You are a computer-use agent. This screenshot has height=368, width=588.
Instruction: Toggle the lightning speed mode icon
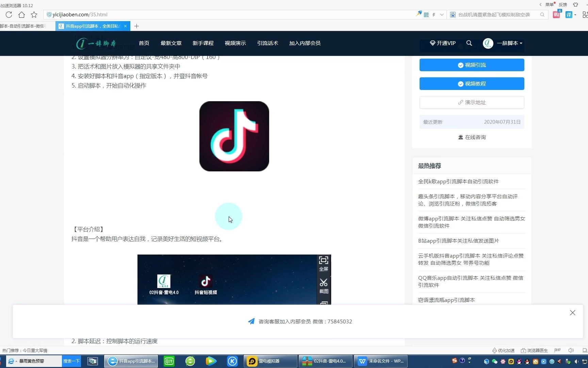434,15
